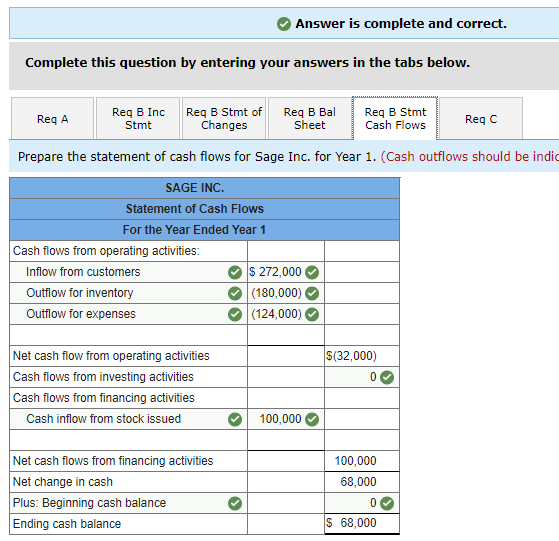
Task: Click green check next to Cash inflow from stock issued
Action: coord(235,419)
